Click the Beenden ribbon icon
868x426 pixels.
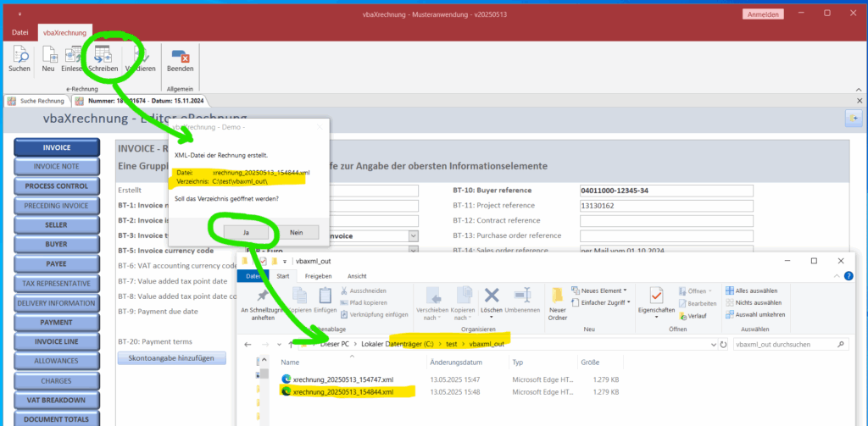181,60
